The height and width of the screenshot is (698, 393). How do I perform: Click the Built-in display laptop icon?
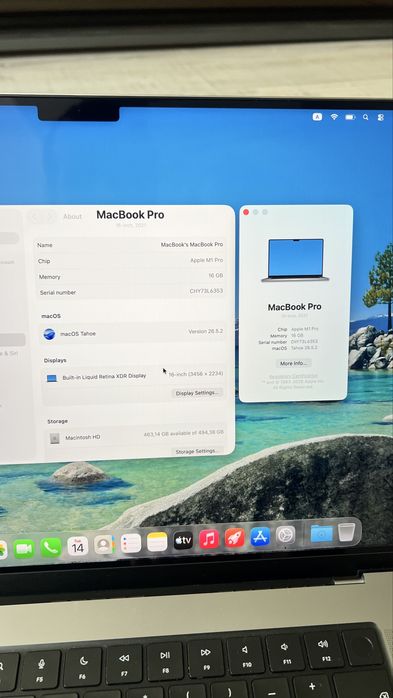52,378
